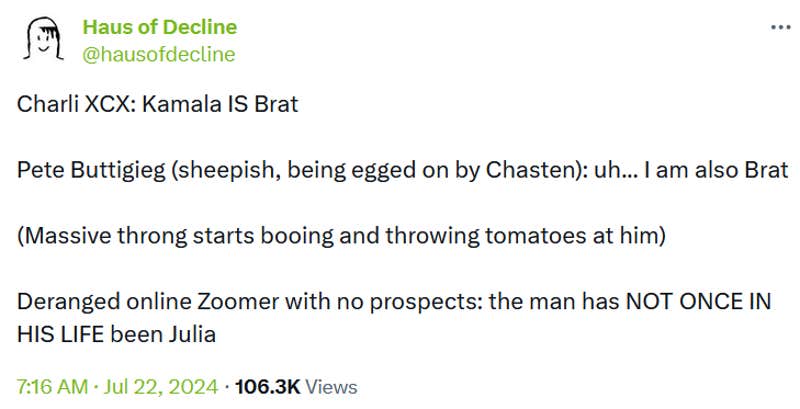Click the name Pete Buttigieg in the tweet
Screen dimensions: 800x409
89,170
